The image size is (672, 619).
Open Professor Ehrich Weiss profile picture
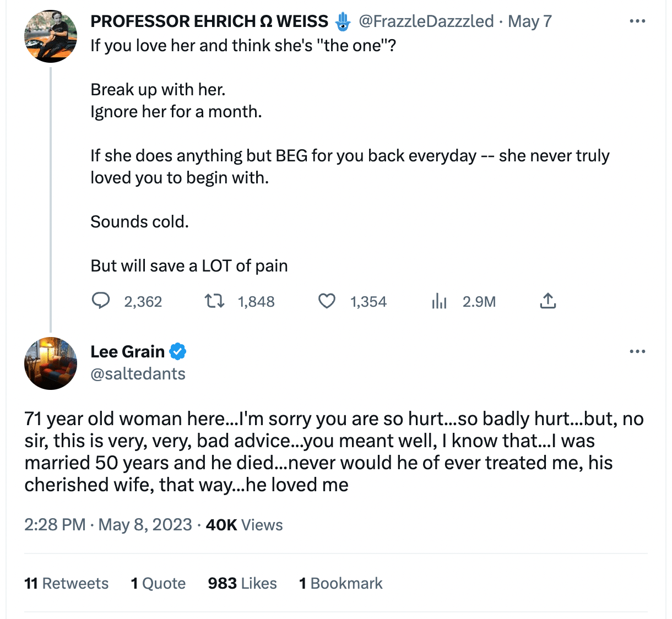(51, 36)
